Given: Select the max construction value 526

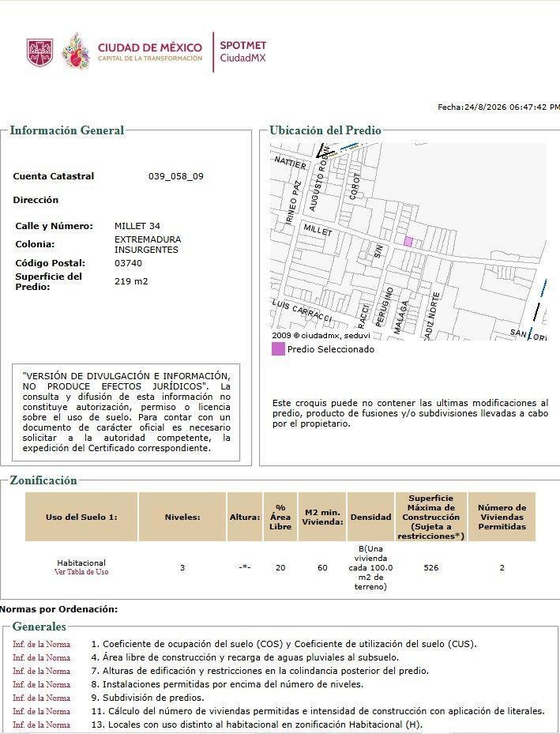Looking at the screenshot, I should 431,567.
